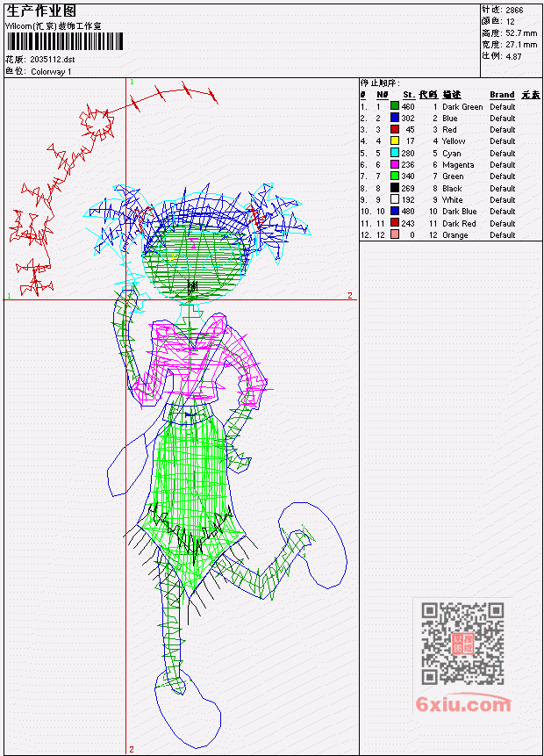Click the 'Wilcom(汇京)' studio name line
544x756 pixels.
(53, 26)
